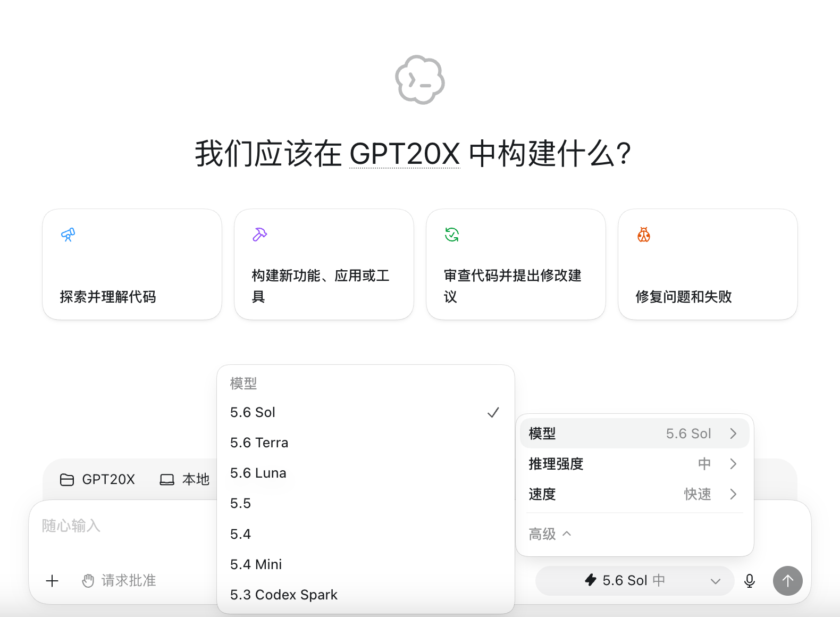Open the 修复问题和失败 card
Viewport: 840px width, 617px height.
click(x=708, y=264)
